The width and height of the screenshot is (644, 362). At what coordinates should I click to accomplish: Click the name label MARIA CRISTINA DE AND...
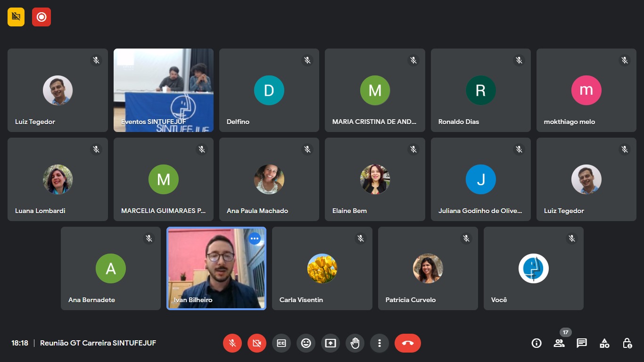[374, 122]
